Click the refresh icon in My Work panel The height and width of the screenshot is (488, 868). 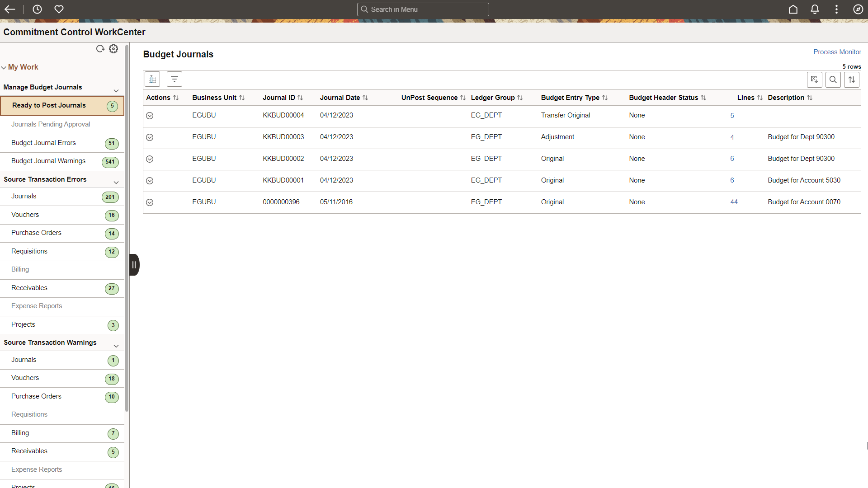click(99, 49)
